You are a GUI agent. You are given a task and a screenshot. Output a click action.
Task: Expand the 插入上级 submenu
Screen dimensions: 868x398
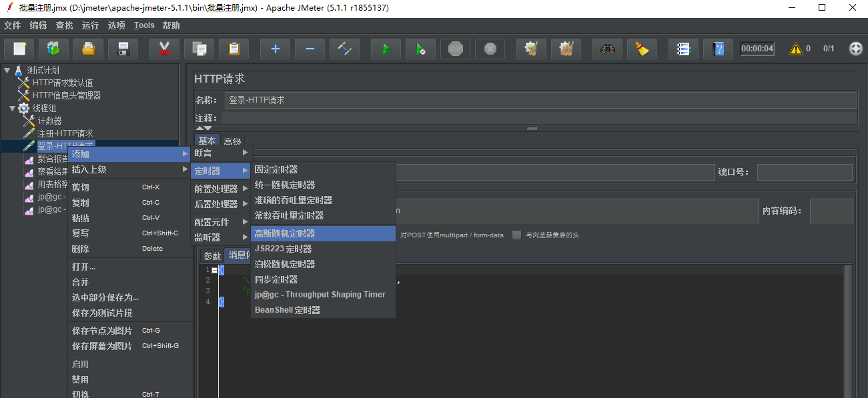tap(129, 169)
